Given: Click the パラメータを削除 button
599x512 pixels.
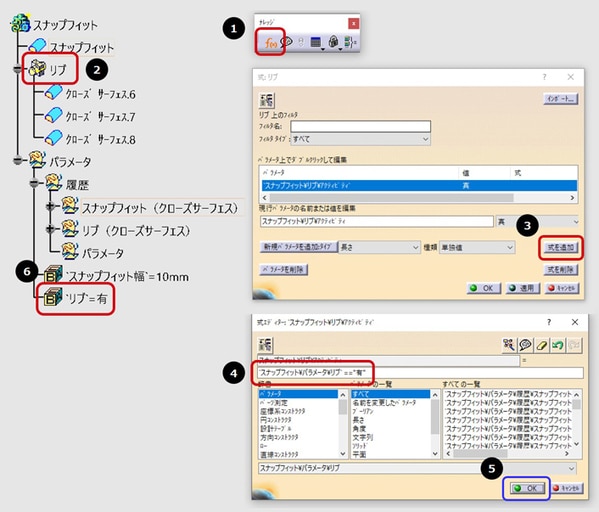Looking at the screenshot, I should 283,269.
